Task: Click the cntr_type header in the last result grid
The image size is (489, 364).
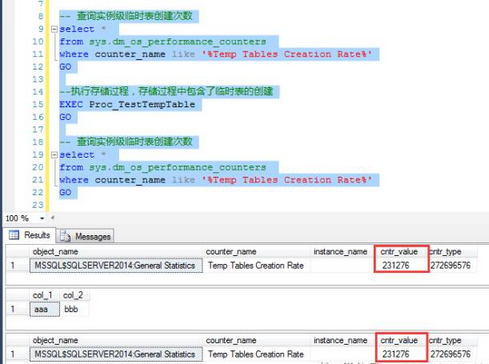Action: click(452, 340)
